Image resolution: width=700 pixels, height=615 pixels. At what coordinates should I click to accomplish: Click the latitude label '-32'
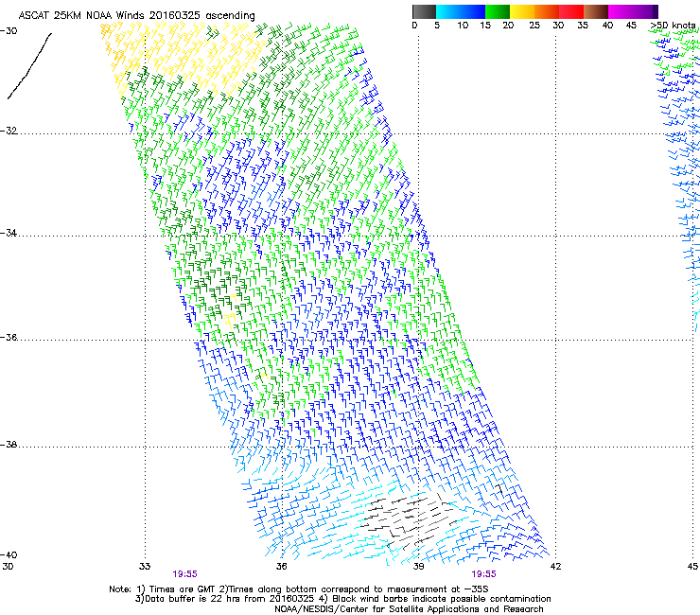click(9, 131)
